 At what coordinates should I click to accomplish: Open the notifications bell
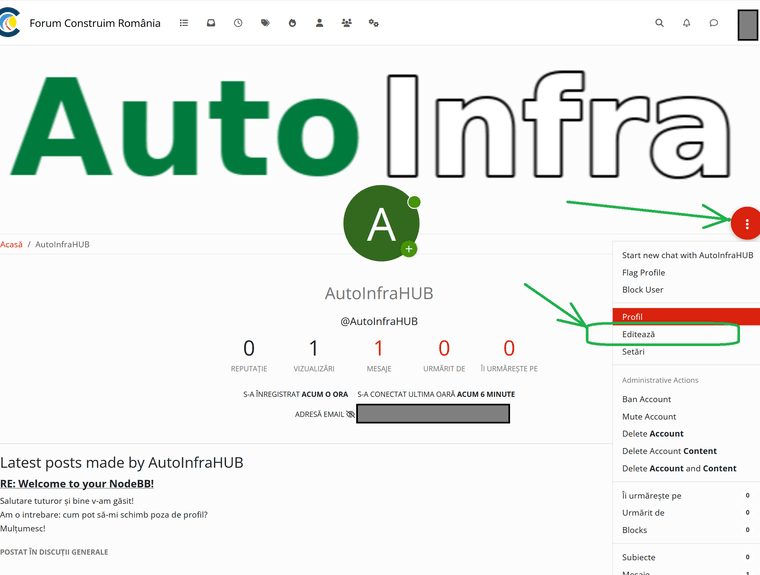686,23
